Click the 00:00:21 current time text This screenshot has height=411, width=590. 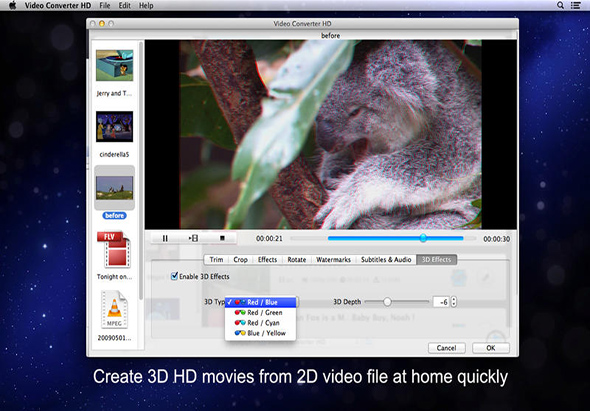[x=269, y=239]
